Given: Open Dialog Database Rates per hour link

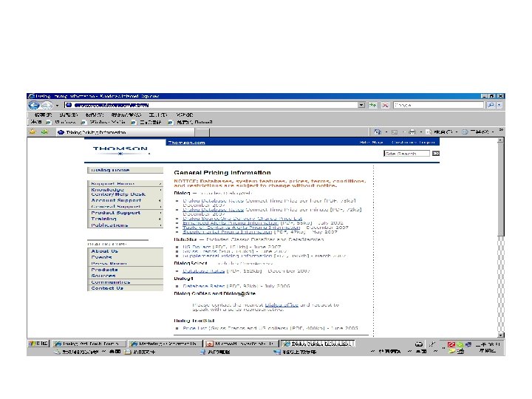Looking at the screenshot, I should coord(213,200).
